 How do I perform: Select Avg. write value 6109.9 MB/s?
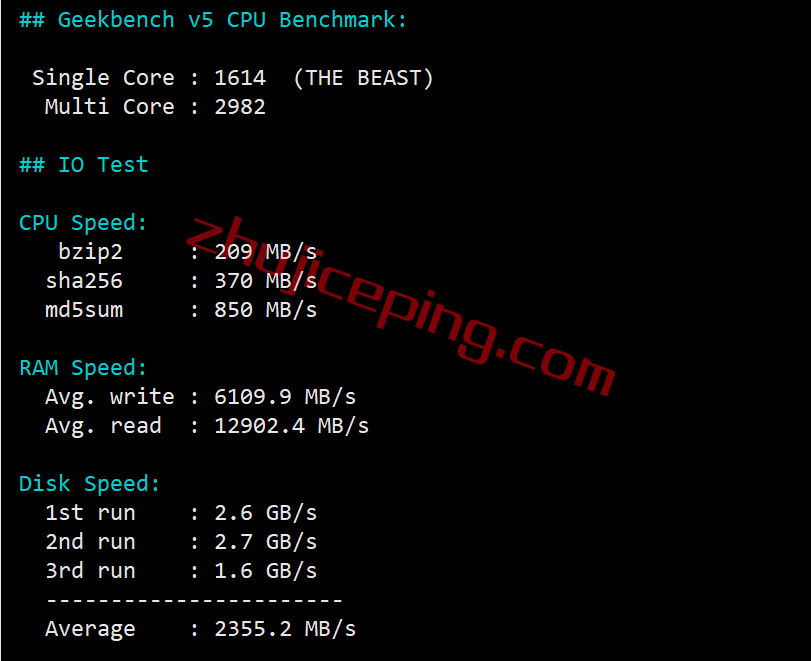pyautogui.click(x=285, y=397)
